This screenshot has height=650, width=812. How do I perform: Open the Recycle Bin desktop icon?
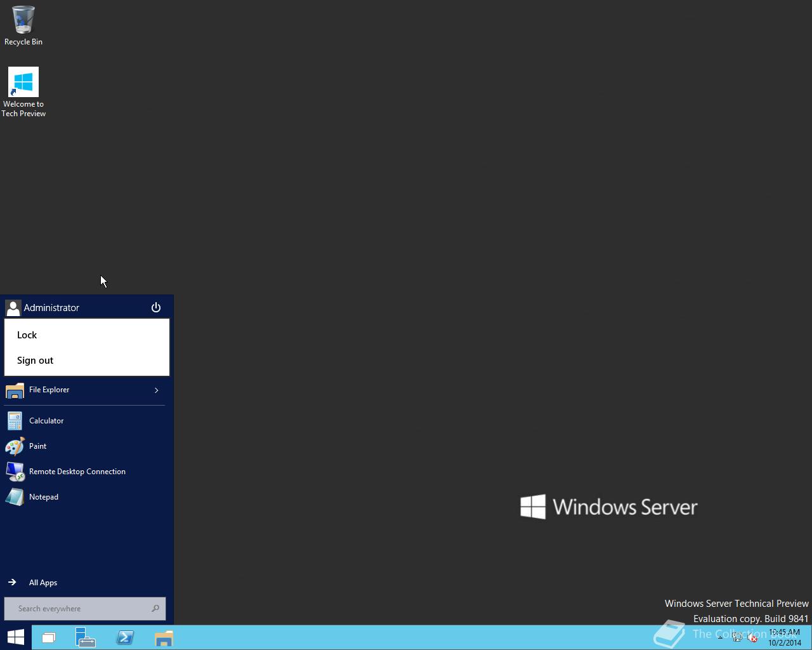pos(23,25)
